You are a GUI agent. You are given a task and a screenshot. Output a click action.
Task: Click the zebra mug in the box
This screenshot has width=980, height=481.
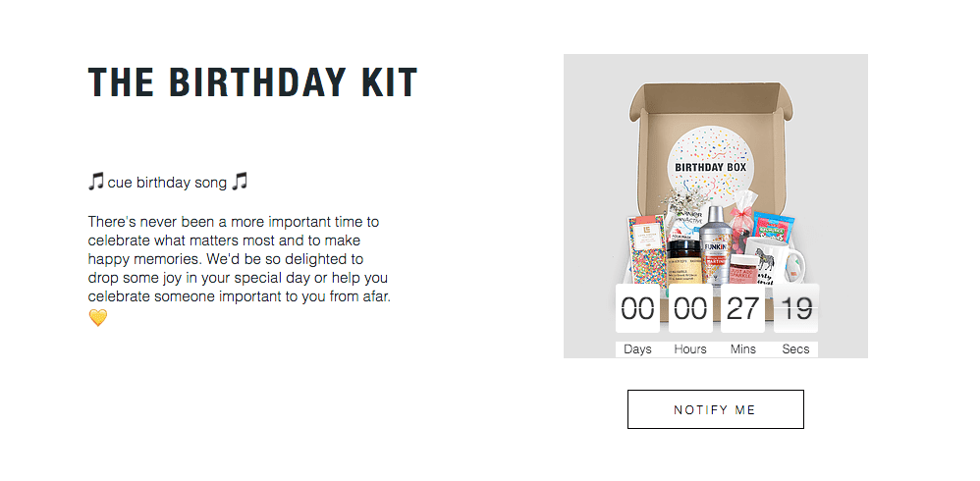pyautogui.click(x=774, y=261)
